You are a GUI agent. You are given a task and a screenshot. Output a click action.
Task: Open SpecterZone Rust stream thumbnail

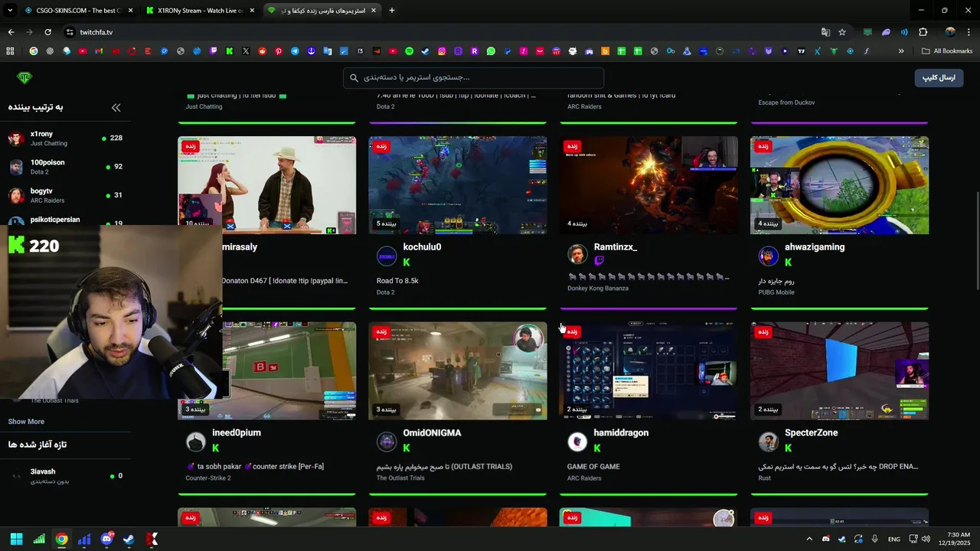pyautogui.click(x=839, y=370)
